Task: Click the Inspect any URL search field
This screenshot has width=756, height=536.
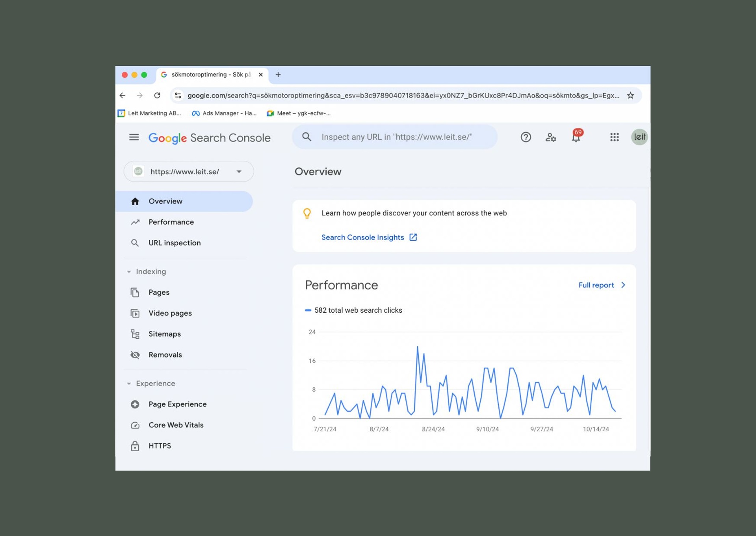Action: coord(395,137)
